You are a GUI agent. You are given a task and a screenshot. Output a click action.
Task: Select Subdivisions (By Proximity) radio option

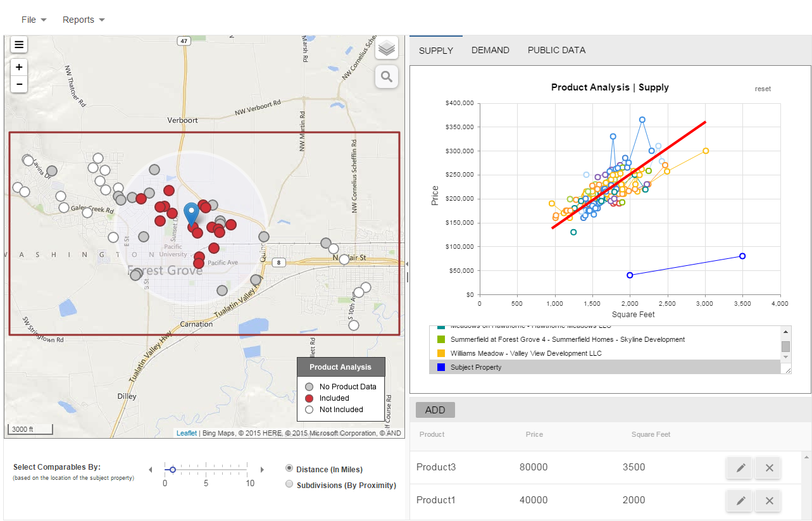coord(289,484)
